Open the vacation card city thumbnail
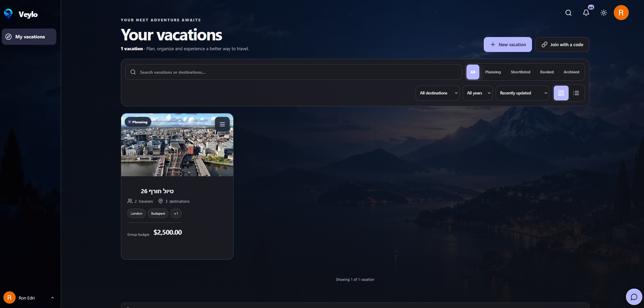This screenshot has height=308, width=644. point(177,145)
